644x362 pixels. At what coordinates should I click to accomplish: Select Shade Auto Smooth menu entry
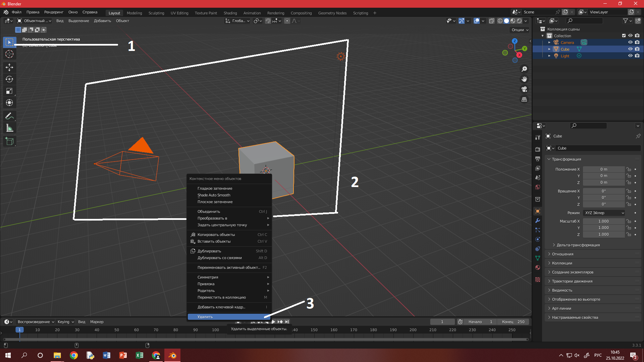click(229, 195)
